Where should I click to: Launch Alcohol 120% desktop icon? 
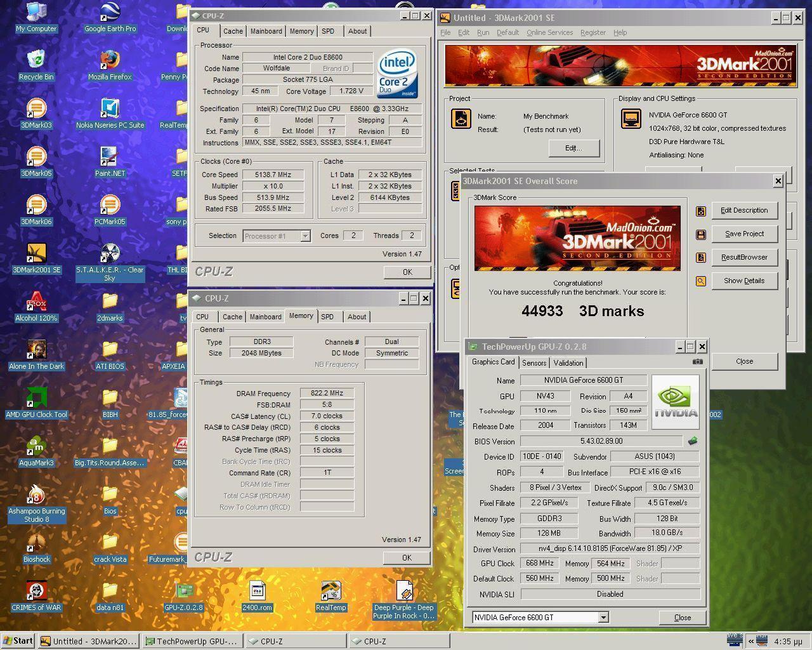click(x=36, y=307)
